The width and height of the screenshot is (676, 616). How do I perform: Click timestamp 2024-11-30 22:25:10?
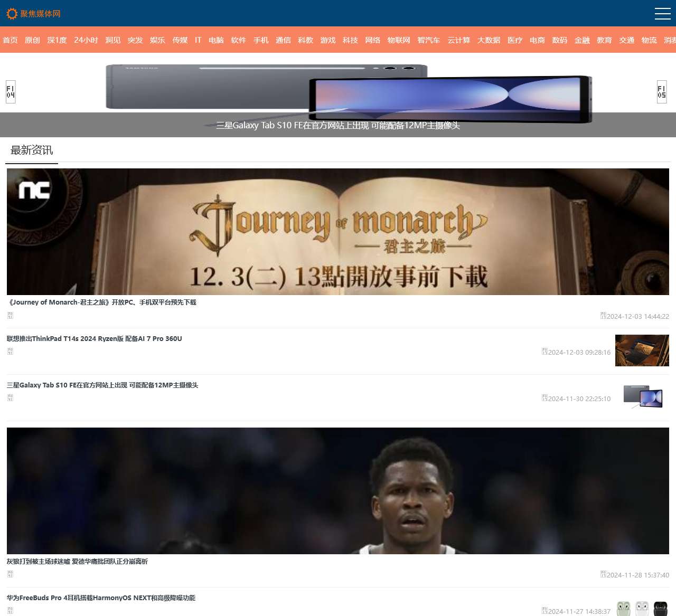[579, 399]
